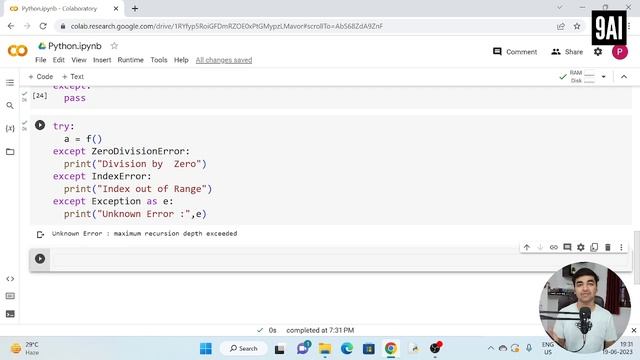Screen dimensions: 640x360
Task: Open the weather widget 29°C Haze
Action: 25,349
